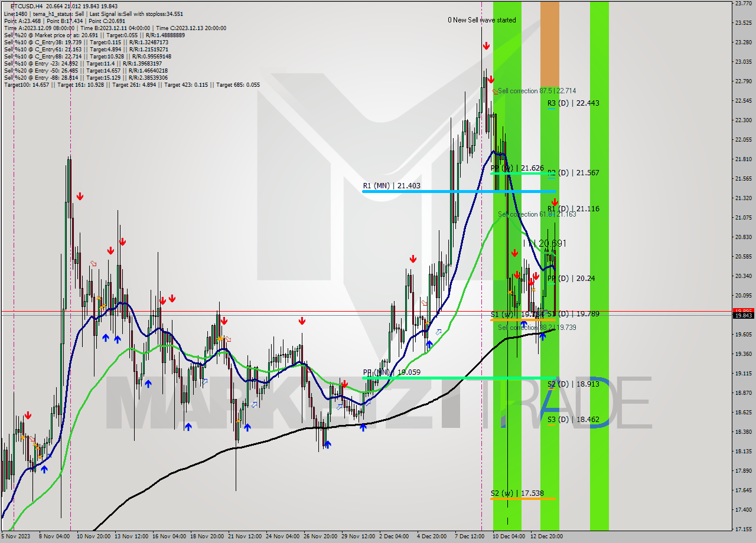Select the 16 Nov 04:00 date label

pyautogui.click(x=169, y=537)
